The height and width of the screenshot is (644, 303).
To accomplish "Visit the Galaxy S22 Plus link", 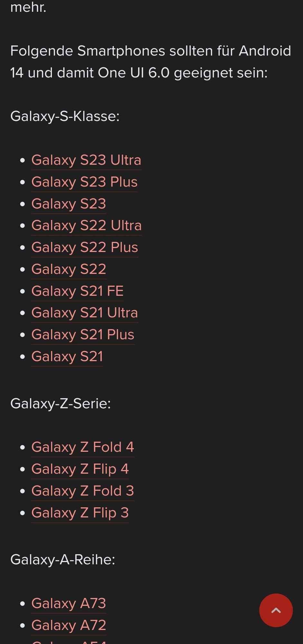I will (85, 247).
